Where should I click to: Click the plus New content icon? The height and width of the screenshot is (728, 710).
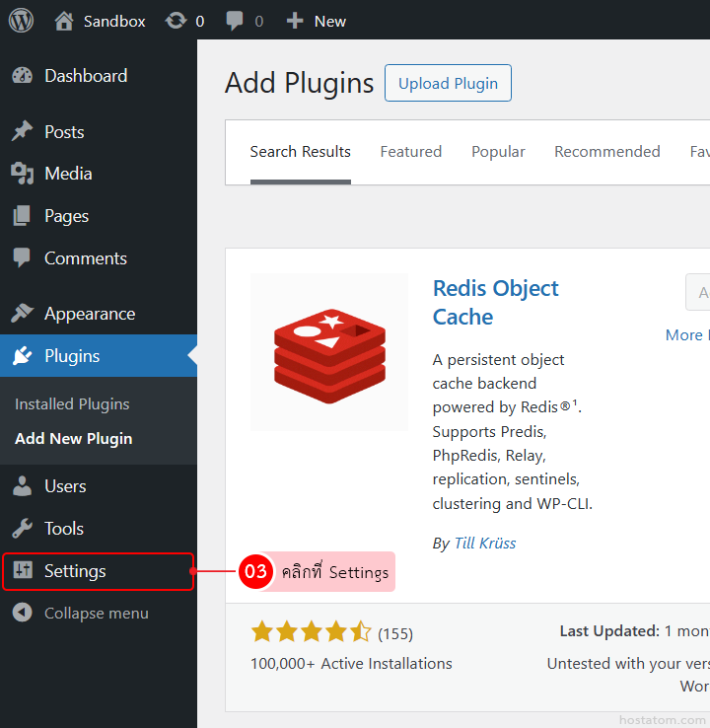click(x=295, y=21)
